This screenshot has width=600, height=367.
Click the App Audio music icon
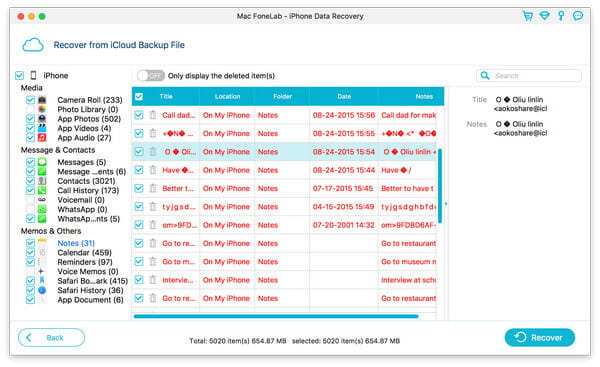pyautogui.click(x=42, y=137)
